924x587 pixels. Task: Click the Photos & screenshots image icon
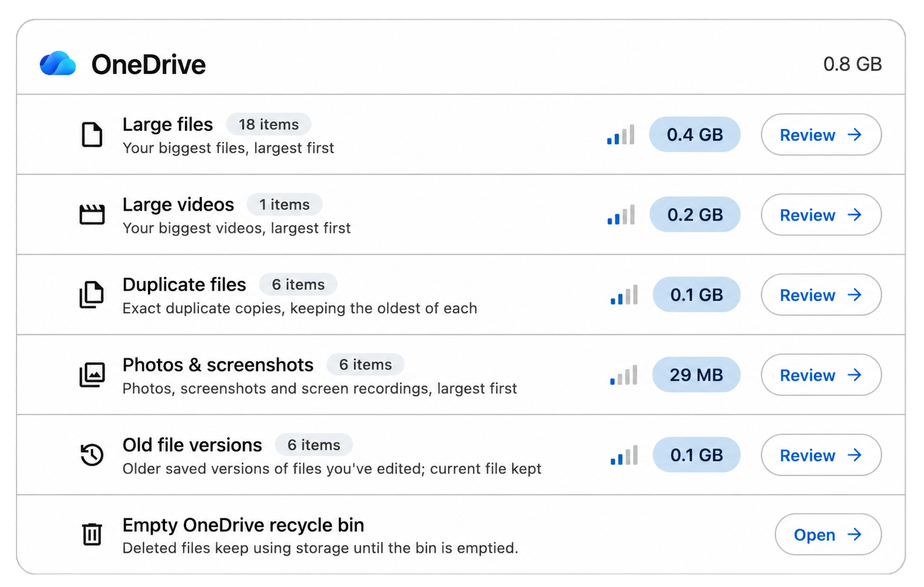pyautogui.click(x=92, y=375)
